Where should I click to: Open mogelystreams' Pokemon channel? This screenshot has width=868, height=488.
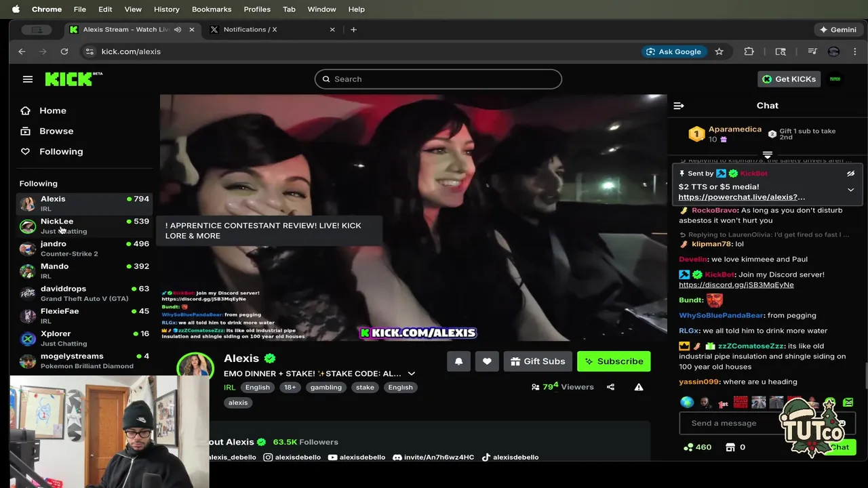pos(84,360)
